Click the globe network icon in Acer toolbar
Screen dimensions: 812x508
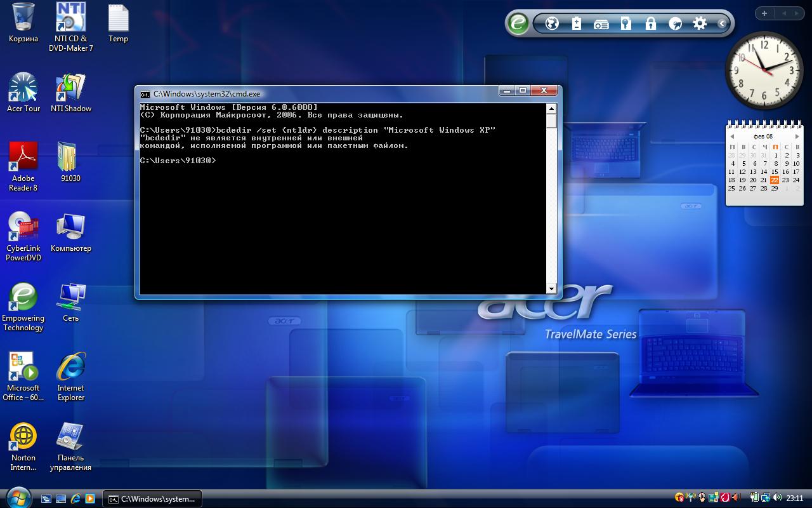552,24
